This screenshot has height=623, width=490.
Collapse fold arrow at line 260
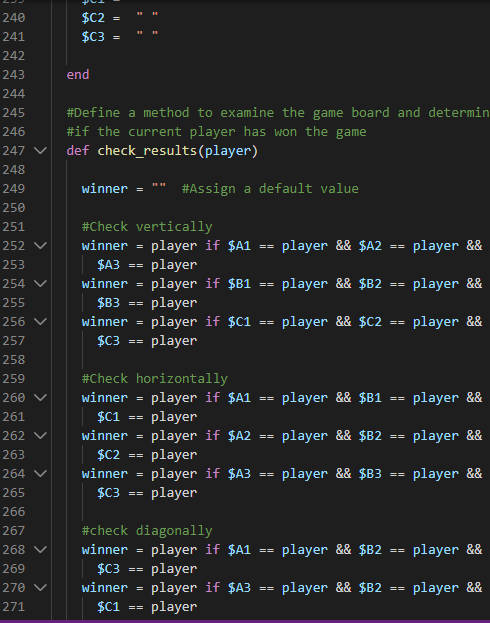[40, 397]
